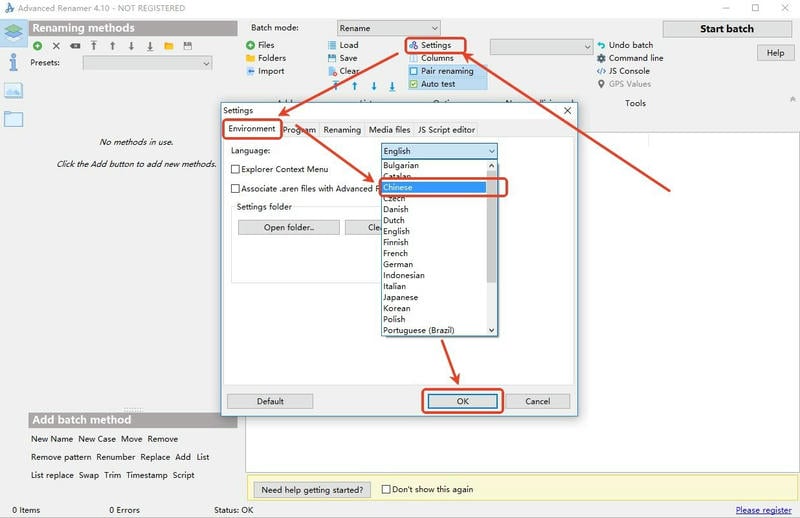Click OK in Settings dialog
The width and height of the screenshot is (800, 518).
tap(462, 401)
